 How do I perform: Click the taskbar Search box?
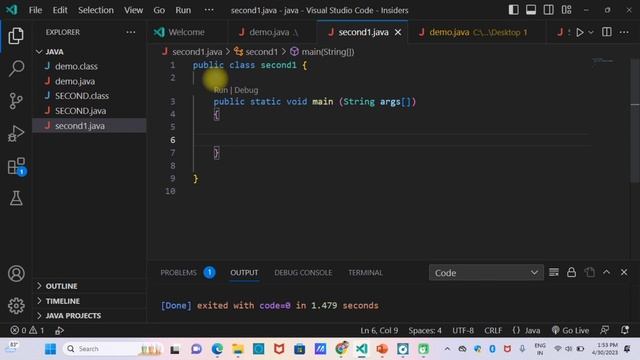pos(113,349)
